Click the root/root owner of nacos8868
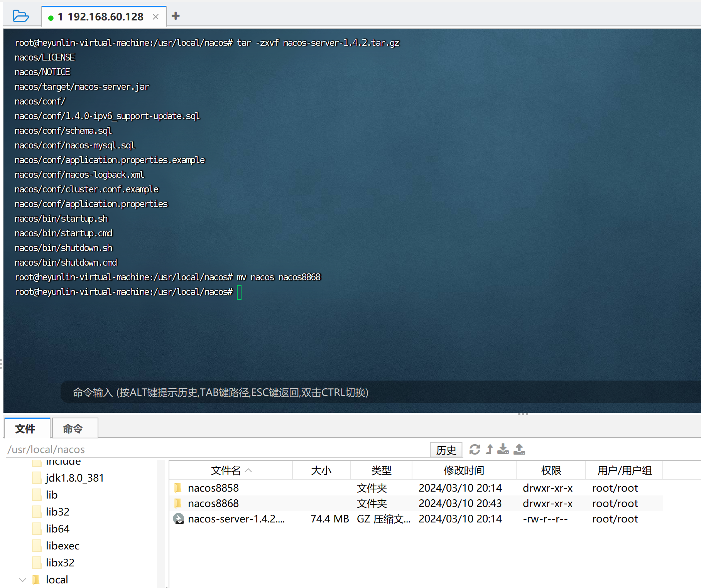 pyautogui.click(x=615, y=503)
